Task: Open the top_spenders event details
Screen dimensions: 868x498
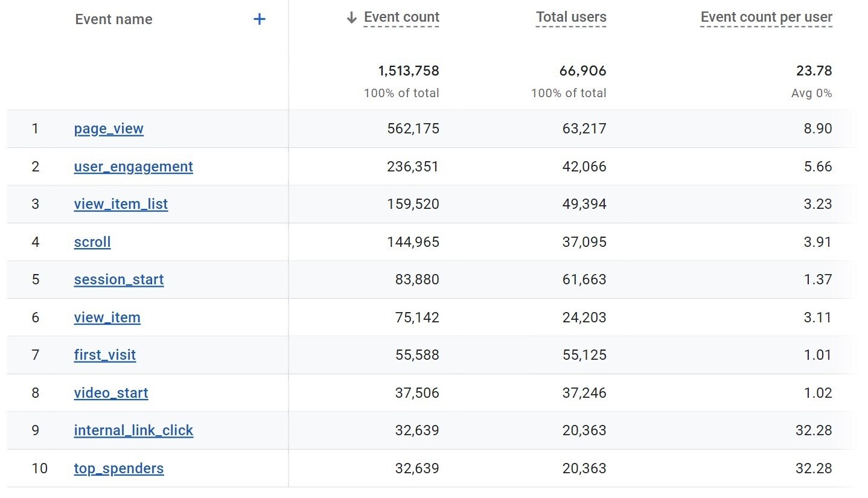Action: tap(118, 468)
